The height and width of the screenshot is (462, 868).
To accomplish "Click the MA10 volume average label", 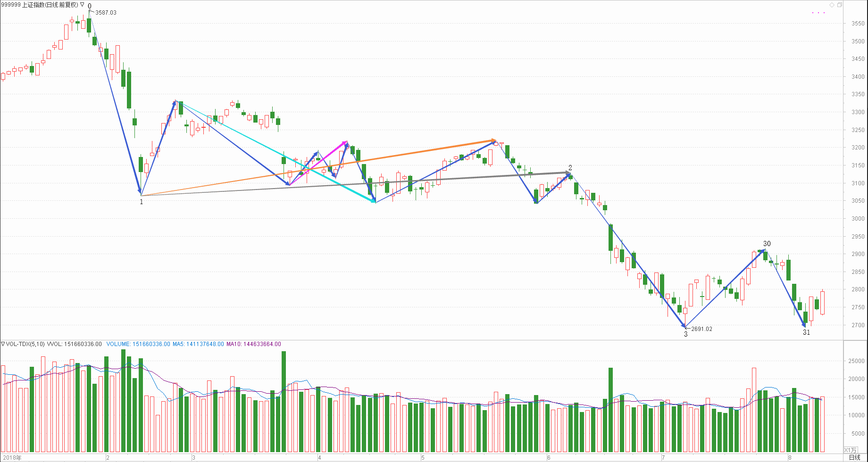I will click(253, 344).
